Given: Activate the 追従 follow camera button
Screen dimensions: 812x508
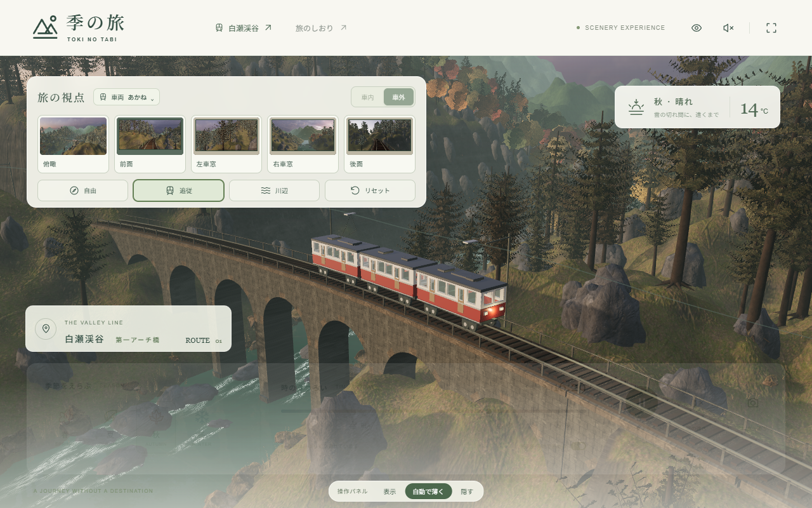Looking at the screenshot, I should coord(178,190).
